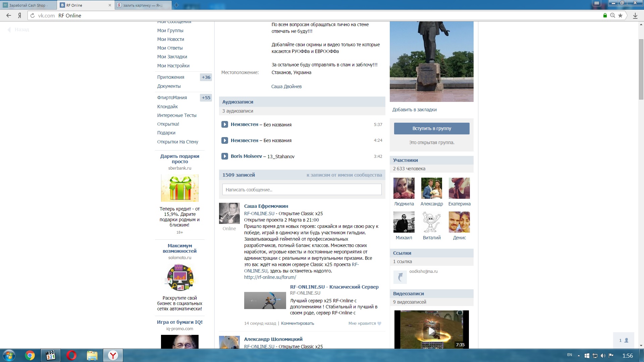Reload the page with refresh icon
This screenshot has width=644, height=362.
pos(33,15)
